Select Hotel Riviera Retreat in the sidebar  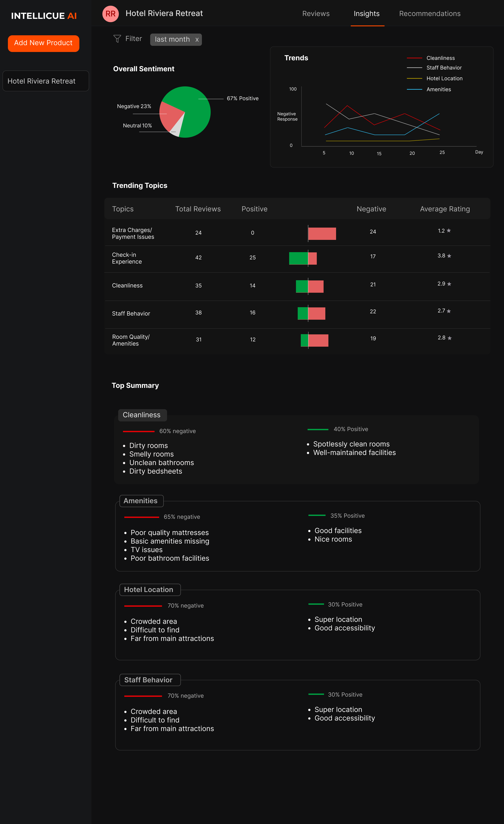coord(46,81)
